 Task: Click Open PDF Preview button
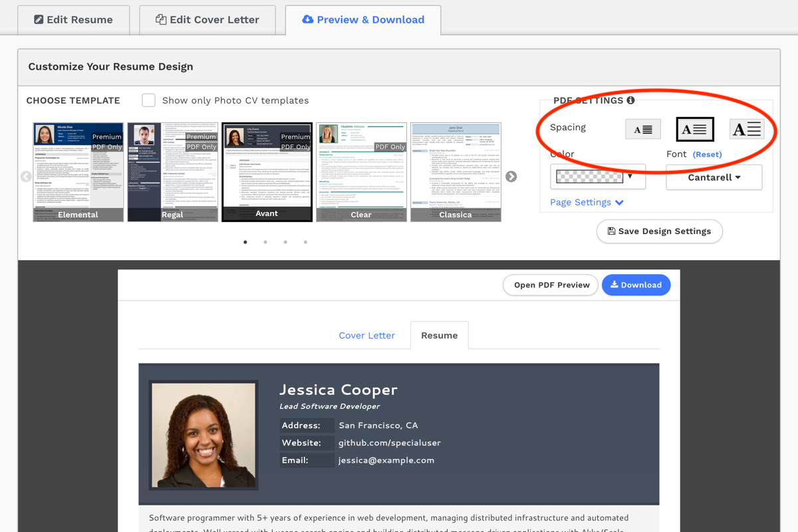(551, 285)
